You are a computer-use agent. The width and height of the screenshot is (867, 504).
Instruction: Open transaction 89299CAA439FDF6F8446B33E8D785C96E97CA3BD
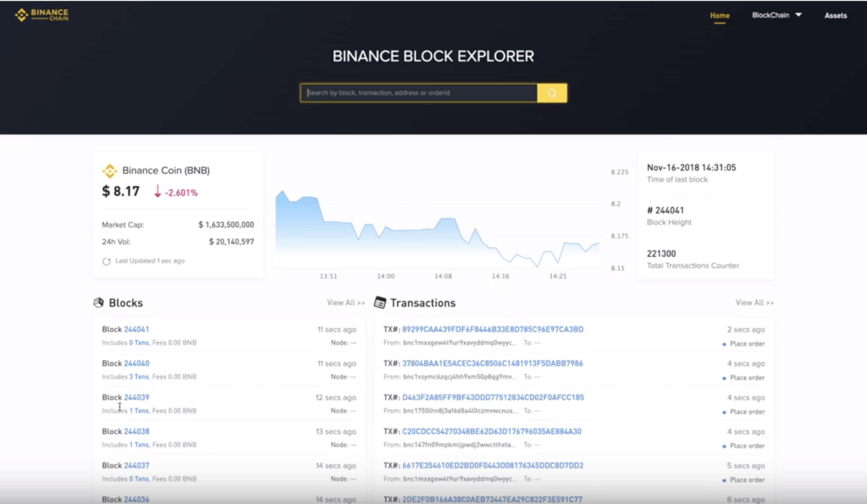(x=493, y=329)
